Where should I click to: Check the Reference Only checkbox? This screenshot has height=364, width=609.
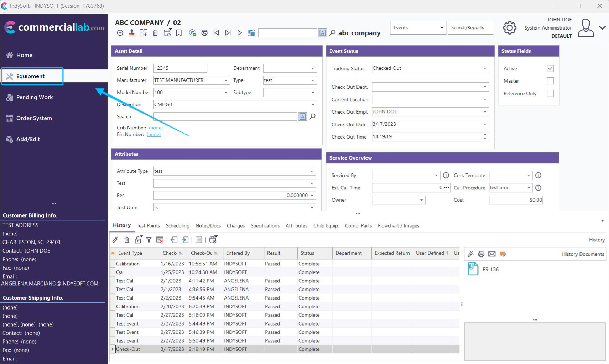point(550,93)
